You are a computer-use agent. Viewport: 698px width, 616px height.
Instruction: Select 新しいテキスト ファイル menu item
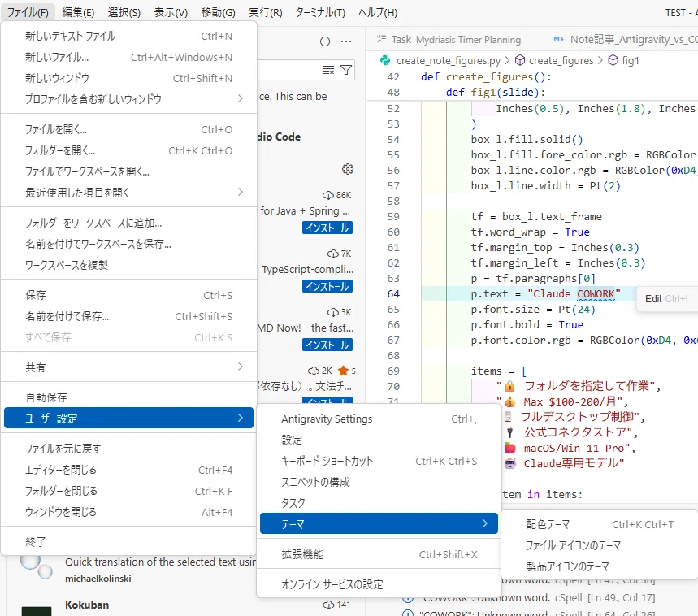[128, 36]
